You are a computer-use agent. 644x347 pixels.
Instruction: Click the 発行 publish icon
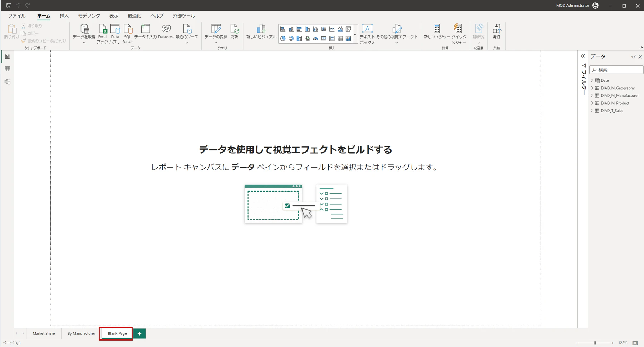click(497, 28)
